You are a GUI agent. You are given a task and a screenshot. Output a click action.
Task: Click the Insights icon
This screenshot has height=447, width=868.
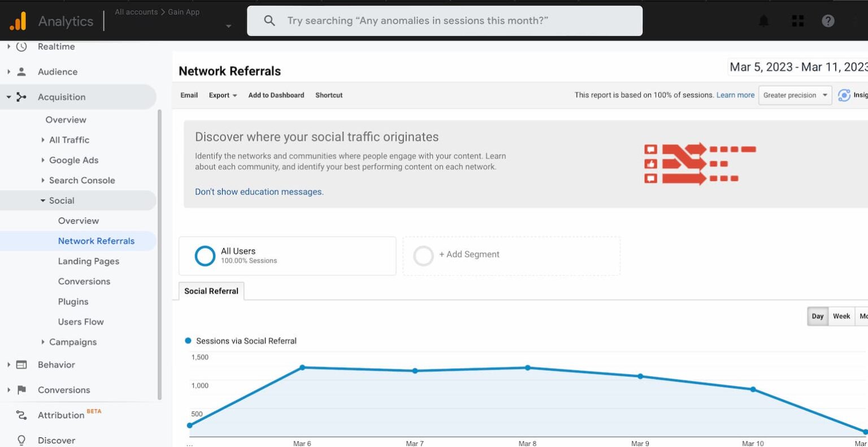pos(845,96)
